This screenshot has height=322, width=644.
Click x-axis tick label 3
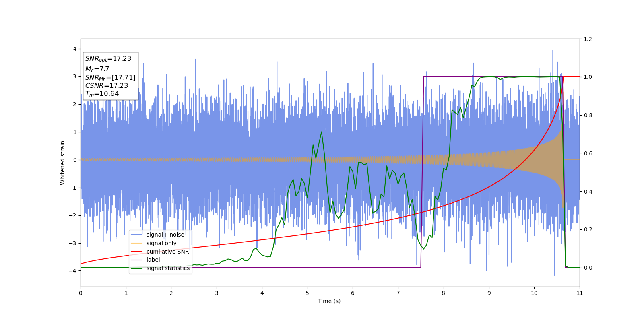tap(217, 293)
